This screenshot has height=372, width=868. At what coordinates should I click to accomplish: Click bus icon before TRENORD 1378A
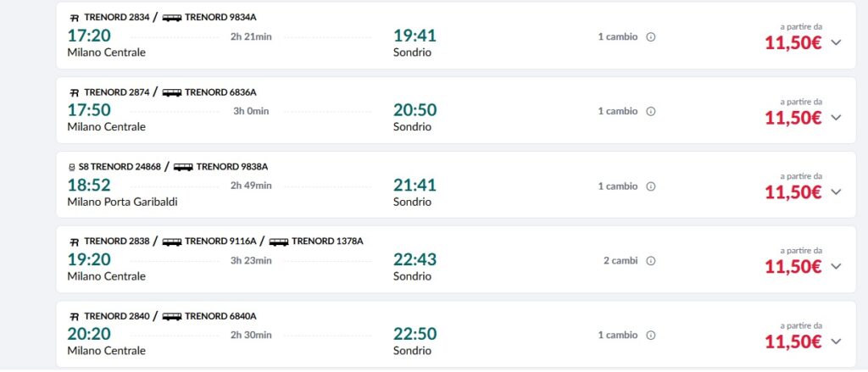coord(279,242)
